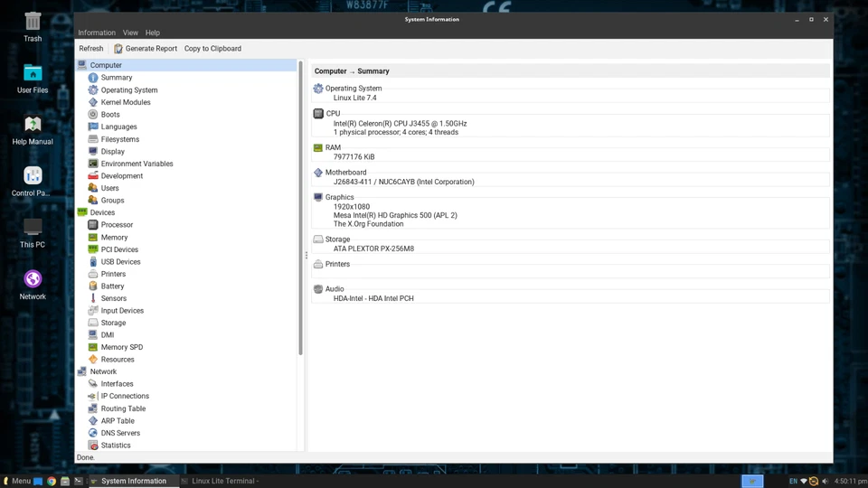Click the taskbar clock
This screenshot has height=488, width=868.
pyautogui.click(x=851, y=482)
